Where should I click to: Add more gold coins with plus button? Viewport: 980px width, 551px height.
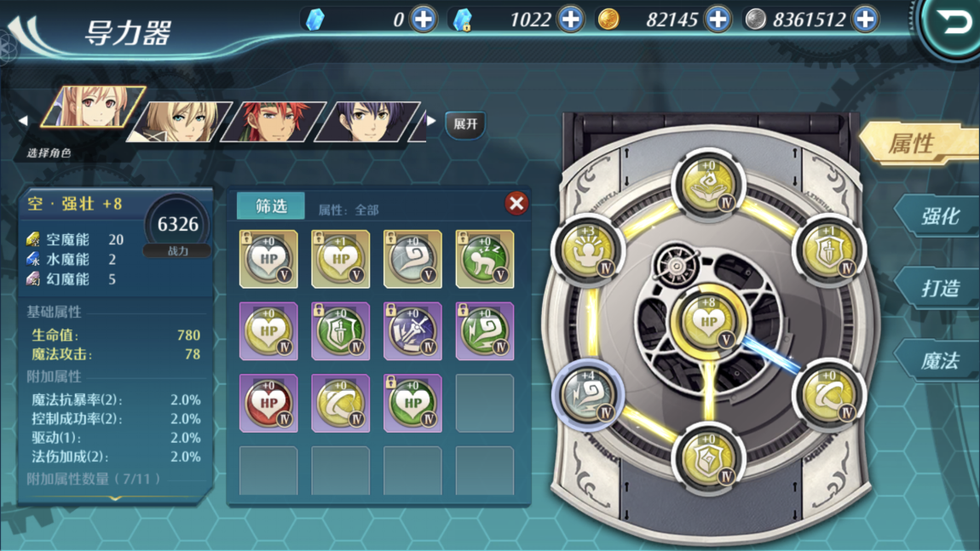click(718, 20)
